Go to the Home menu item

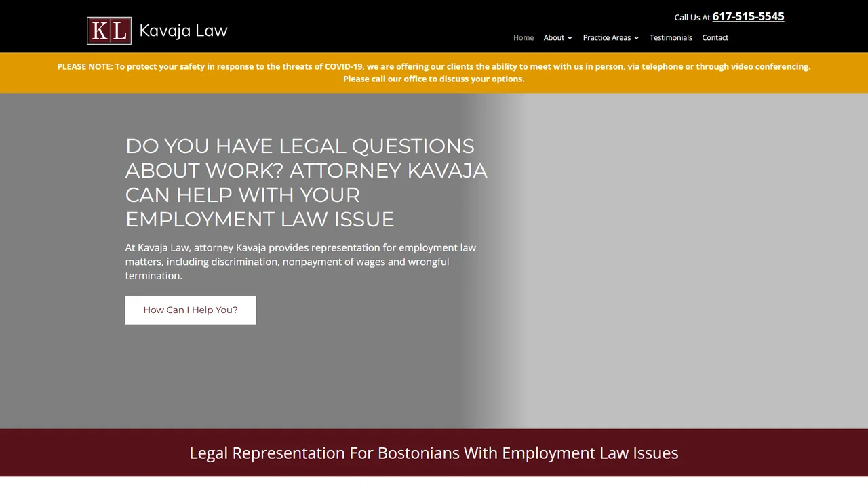[x=524, y=37]
